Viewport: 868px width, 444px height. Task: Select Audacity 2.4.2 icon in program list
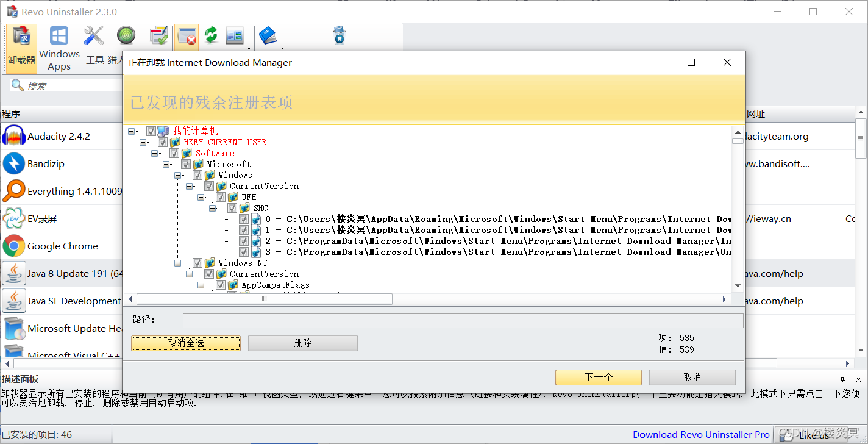pos(13,136)
